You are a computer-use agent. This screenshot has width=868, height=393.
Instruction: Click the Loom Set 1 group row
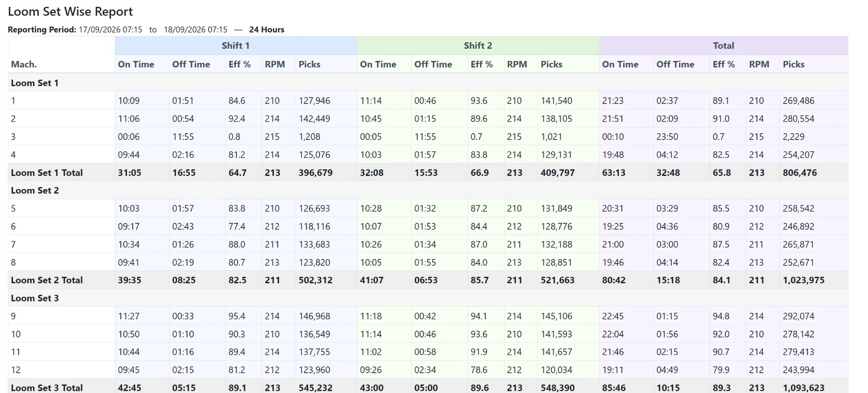tap(428, 83)
